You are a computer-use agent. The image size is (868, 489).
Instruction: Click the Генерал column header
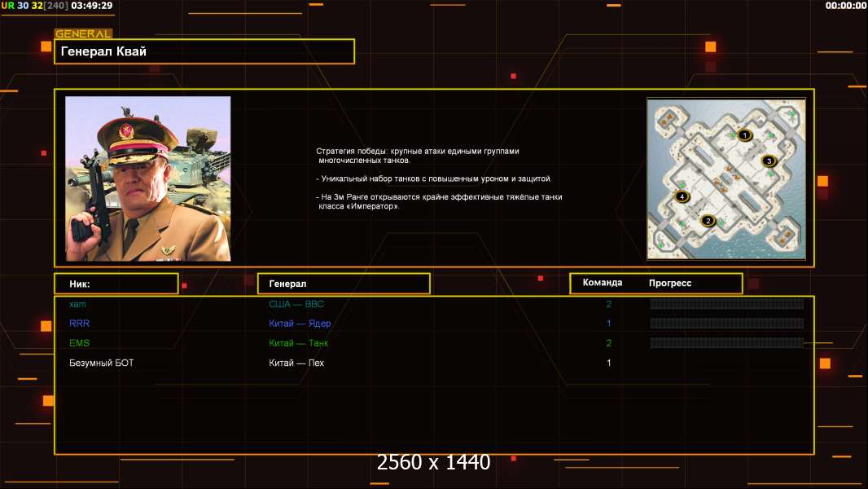click(343, 284)
